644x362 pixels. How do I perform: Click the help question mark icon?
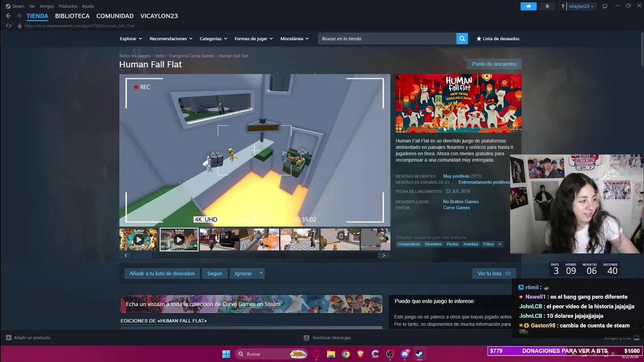(x=562, y=6)
